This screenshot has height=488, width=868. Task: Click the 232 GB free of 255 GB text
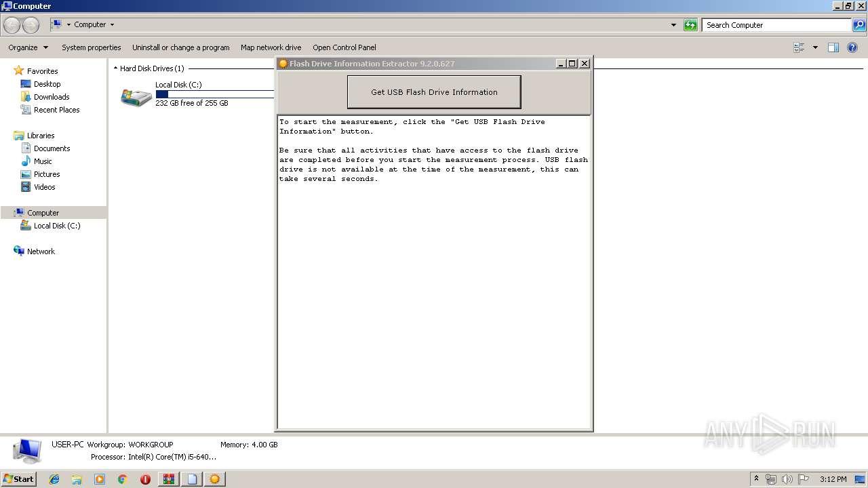[192, 103]
